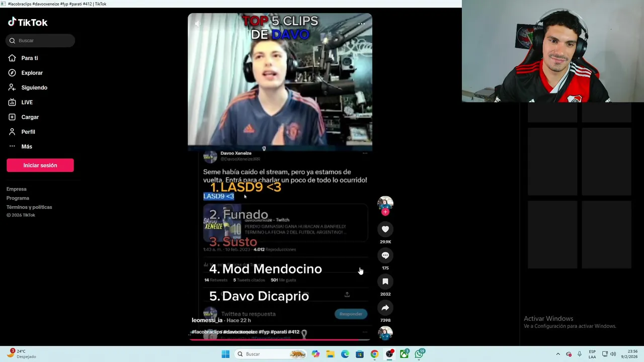This screenshot has height=362, width=644.
Task: Open the leomessi_ia username link
Action: [x=207, y=320]
